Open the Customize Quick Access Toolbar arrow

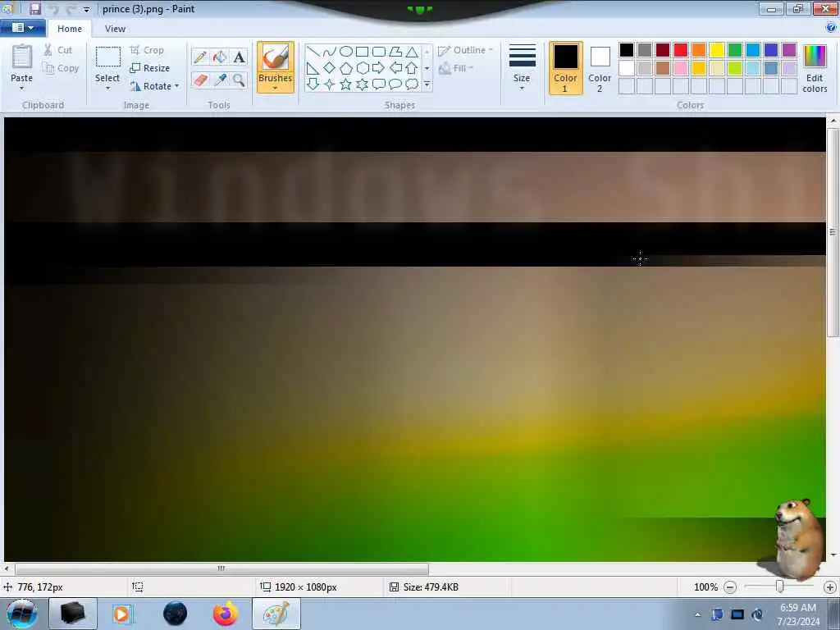pyautogui.click(x=87, y=9)
